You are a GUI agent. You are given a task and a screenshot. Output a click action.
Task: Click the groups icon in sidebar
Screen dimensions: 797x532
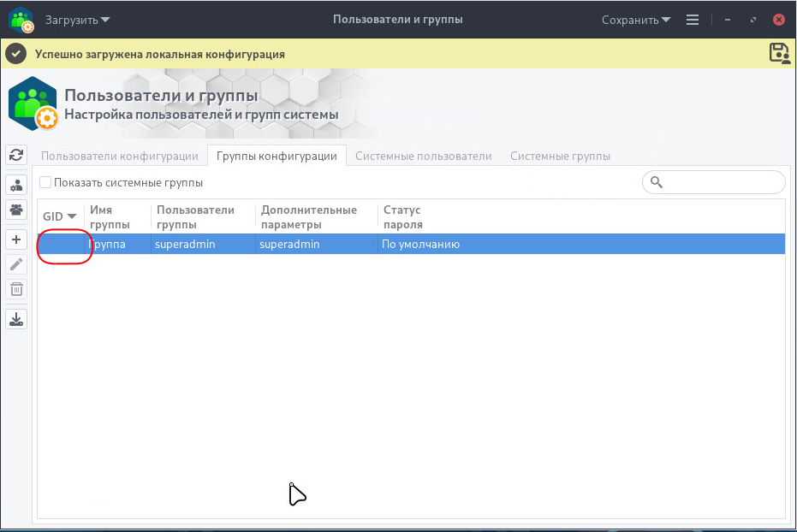(x=16, y=210)
